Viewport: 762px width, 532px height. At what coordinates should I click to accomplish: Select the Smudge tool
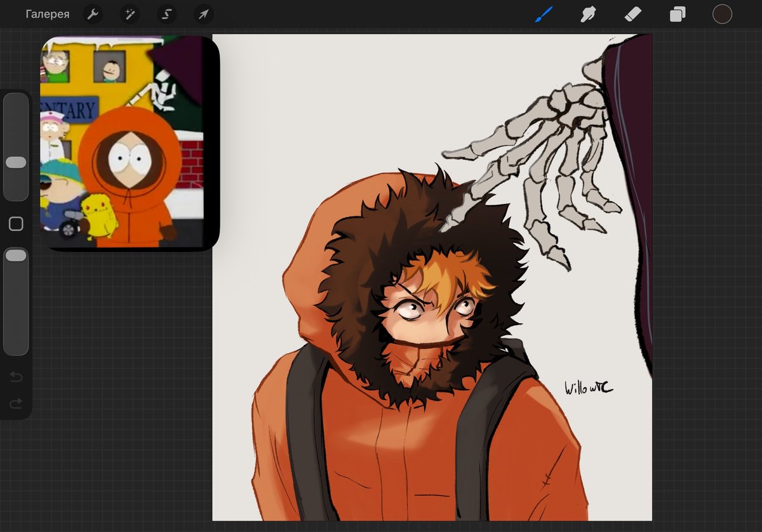tap(589, 14)
